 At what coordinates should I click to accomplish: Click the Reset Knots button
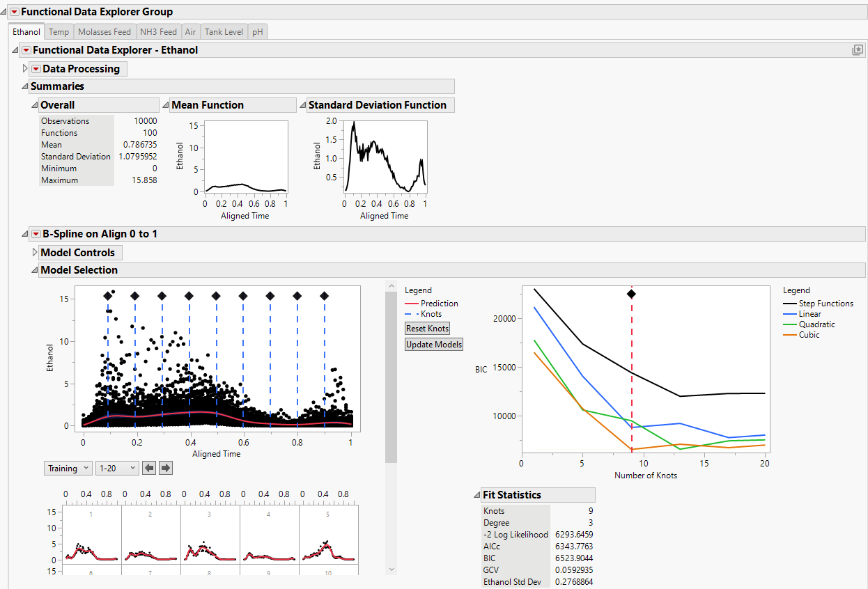(426, 328)
